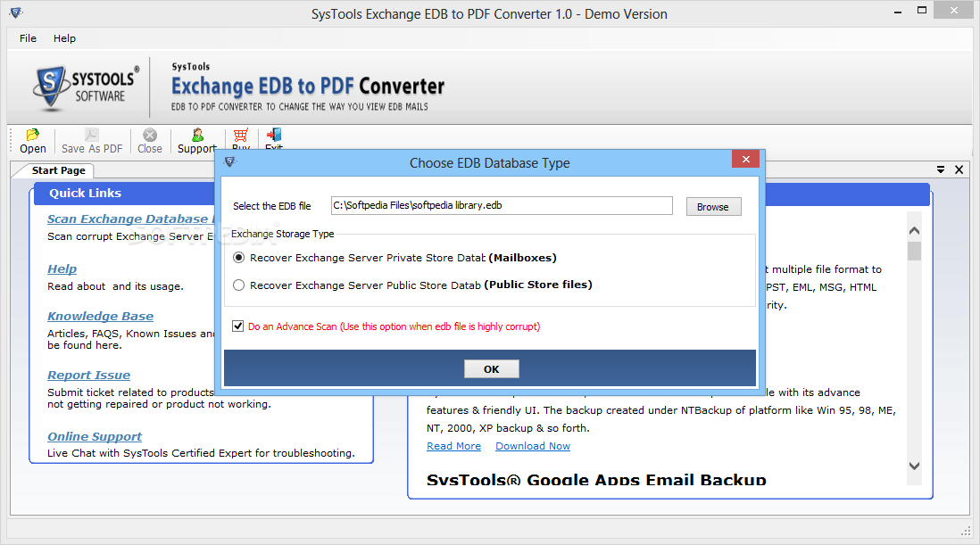980x545 pixels.
Task: Switch to the Start Page tab
Action: (x=59, y=170)
